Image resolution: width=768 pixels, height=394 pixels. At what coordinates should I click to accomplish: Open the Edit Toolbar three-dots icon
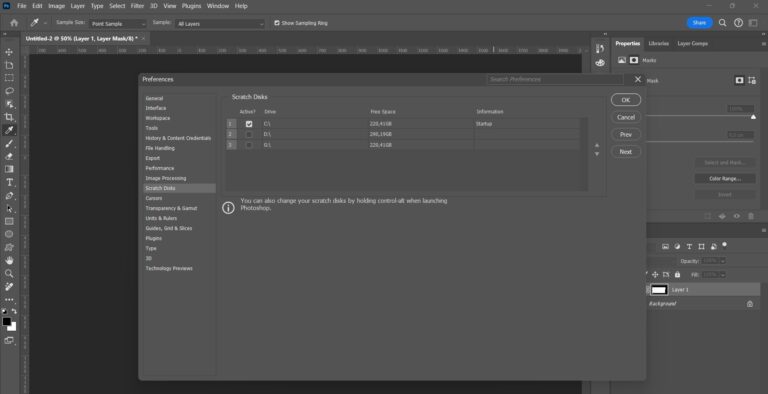click(x=9, y=299)
